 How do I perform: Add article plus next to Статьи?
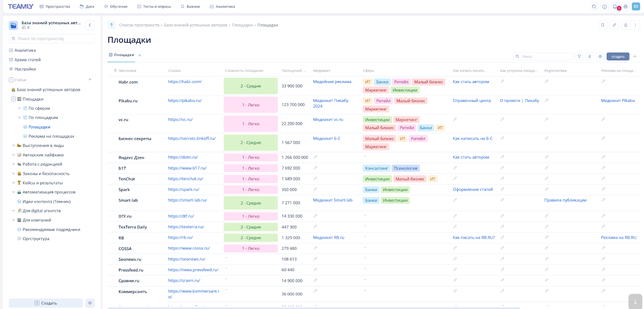coord(90,80)
